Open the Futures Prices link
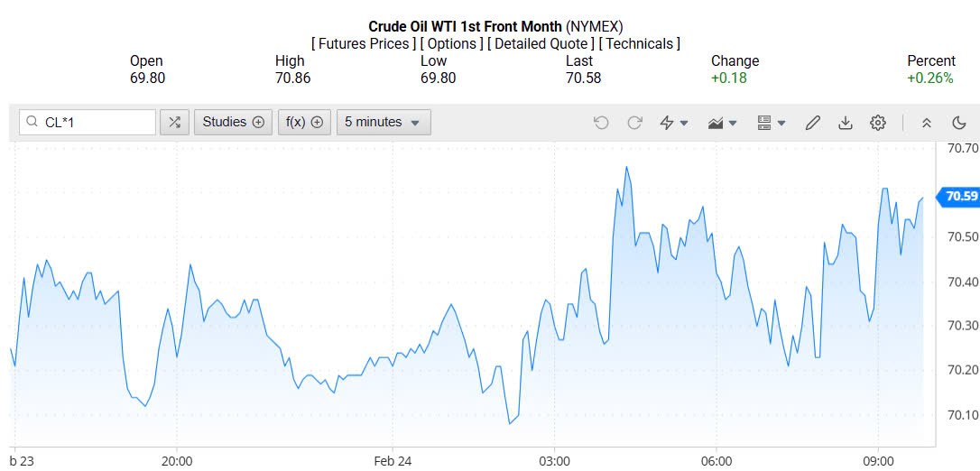The width and height of the screenshot is (980, 471). pyautogui.click(x=364, y=43)
